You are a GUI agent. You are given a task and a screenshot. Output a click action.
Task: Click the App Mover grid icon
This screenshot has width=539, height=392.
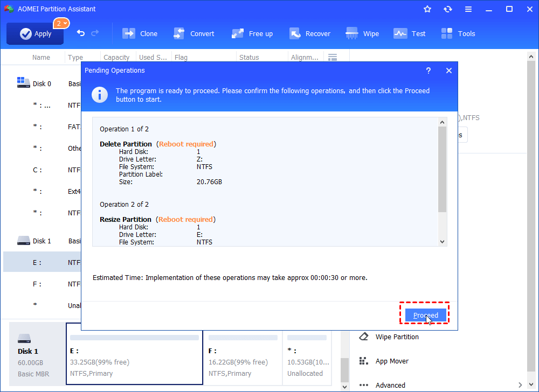tap(364, 361)
